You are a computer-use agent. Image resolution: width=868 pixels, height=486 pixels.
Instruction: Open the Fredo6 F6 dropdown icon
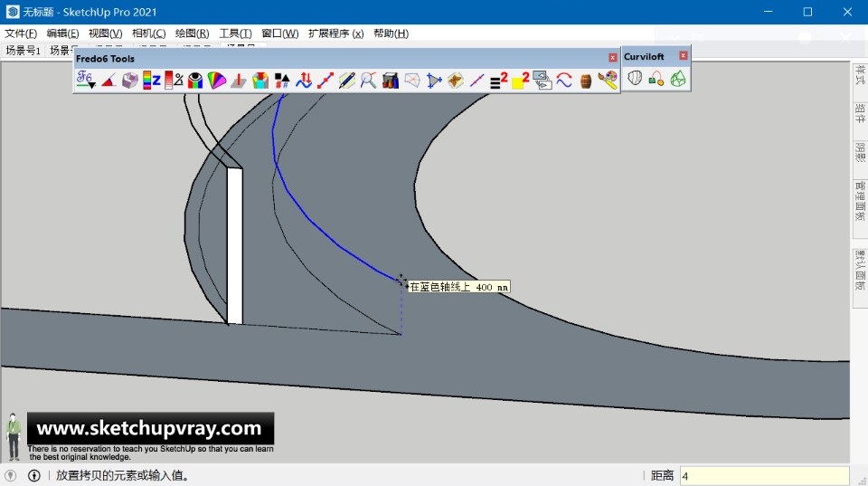coord(85,81)
